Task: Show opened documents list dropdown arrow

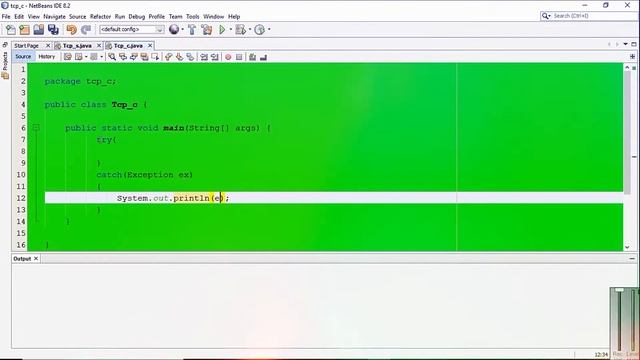Action: [x=625, y=44]
